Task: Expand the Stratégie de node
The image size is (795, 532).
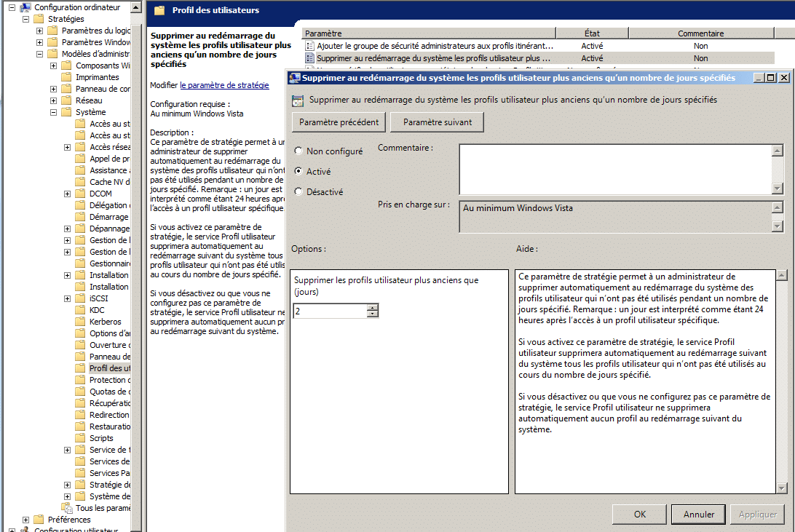Action: pyautogui.click(x=68, y=485)
